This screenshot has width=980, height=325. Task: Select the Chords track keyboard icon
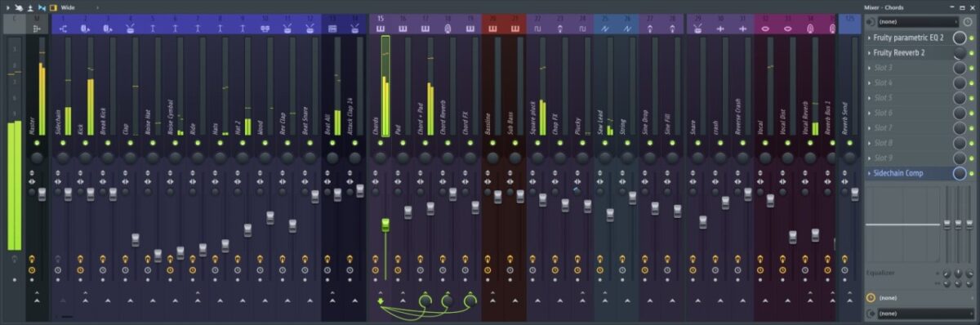(x=381, y=29)
